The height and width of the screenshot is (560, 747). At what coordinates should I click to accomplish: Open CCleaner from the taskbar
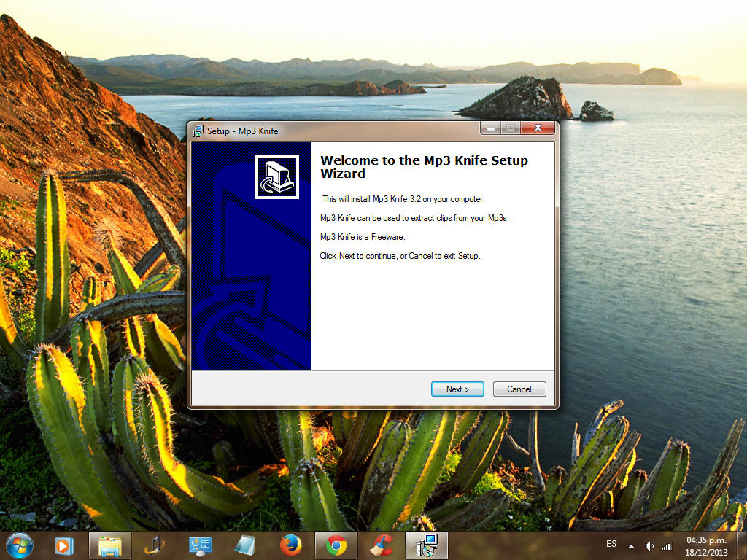381,545
